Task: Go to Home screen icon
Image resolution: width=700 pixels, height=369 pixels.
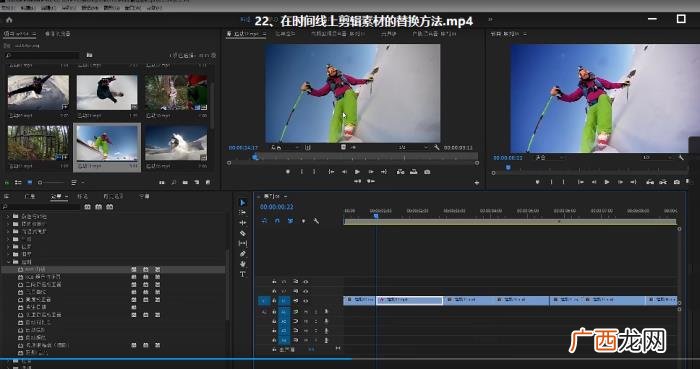Action: pyautogui.click(x=9, y=20)
